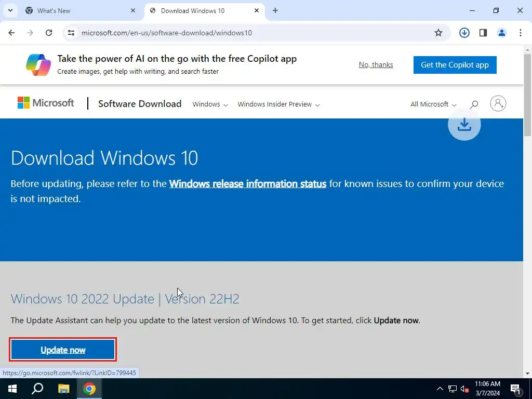Open site search magnifier icon
Screen dimensions: 532x399
pos(474,104)
